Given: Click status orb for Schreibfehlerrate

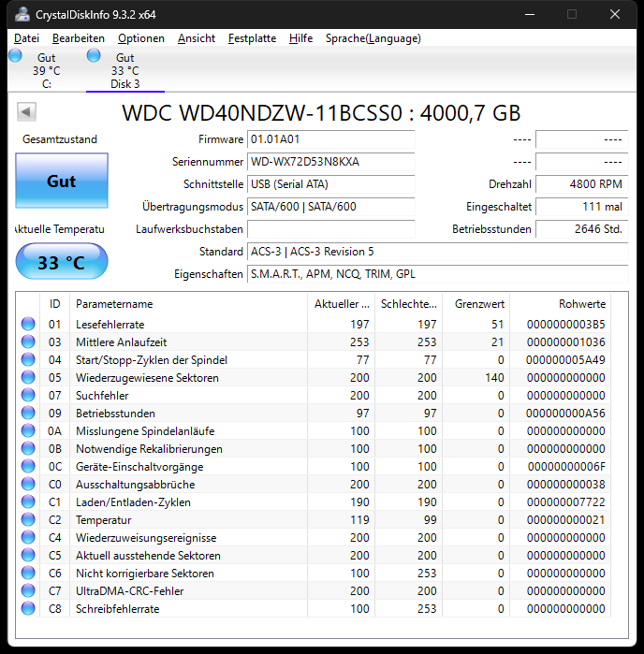Looking at the screenshot, I should (x=28, y=608).
